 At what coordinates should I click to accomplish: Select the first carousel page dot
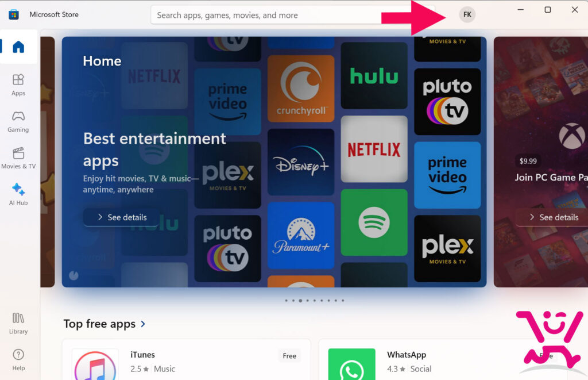point(286,301)
